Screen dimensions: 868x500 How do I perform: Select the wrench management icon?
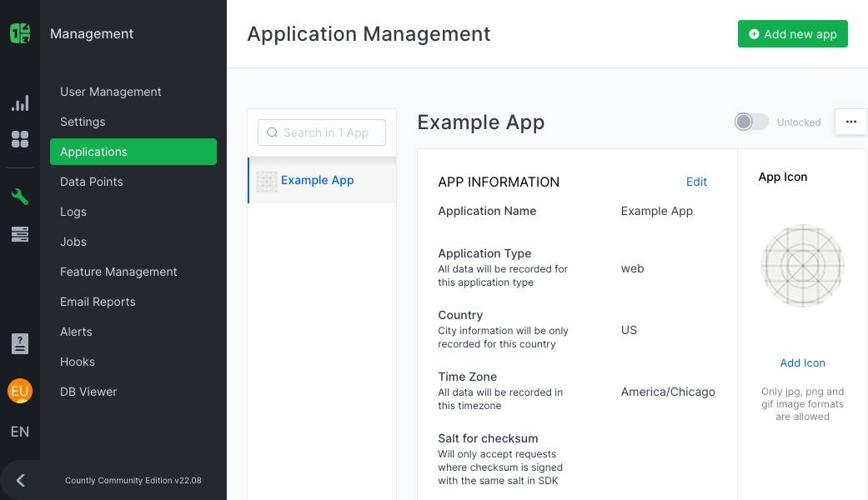tap(20, 197)
